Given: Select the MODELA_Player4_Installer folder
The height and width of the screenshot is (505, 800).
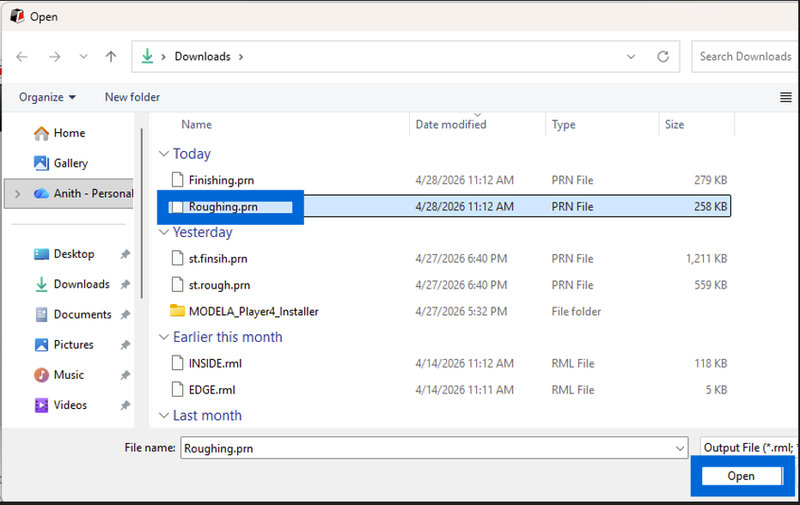Looking at the screenshot, I should 254,311.
